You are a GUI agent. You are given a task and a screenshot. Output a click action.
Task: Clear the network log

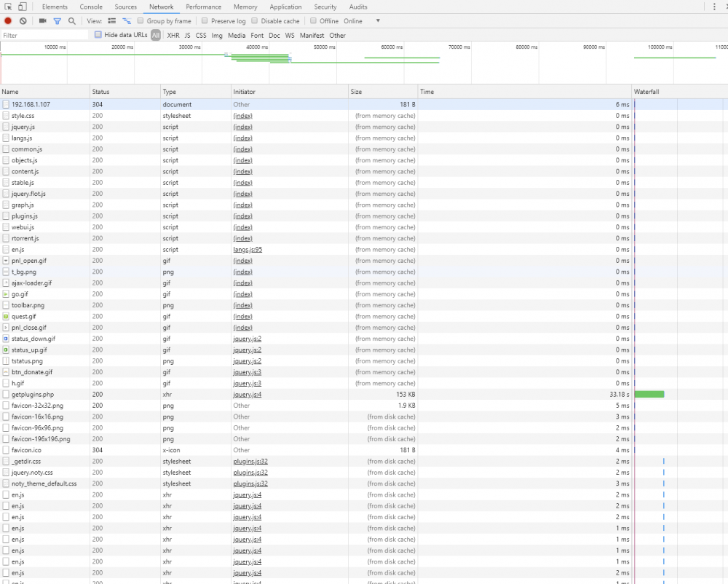point(23,21)
